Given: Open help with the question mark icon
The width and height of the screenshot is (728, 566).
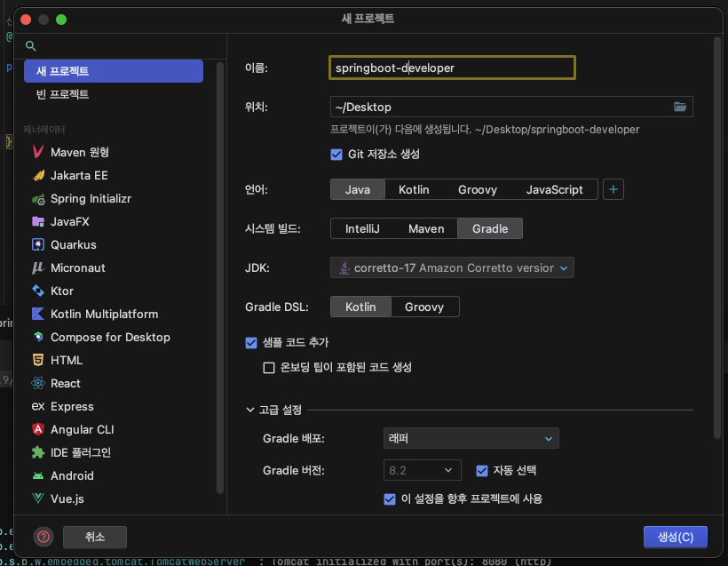Looking at the screenshot, I should click(x=44, y=537).
